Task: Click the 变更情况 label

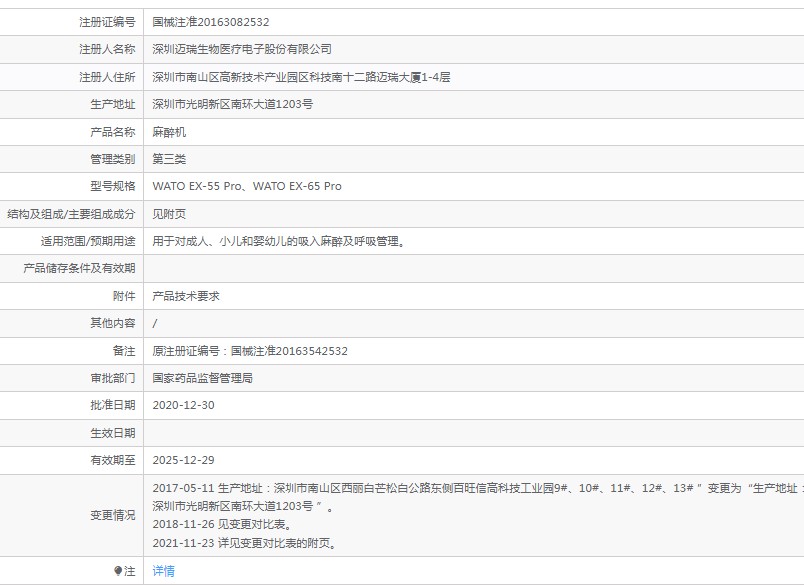Action: tap(113, 515)
